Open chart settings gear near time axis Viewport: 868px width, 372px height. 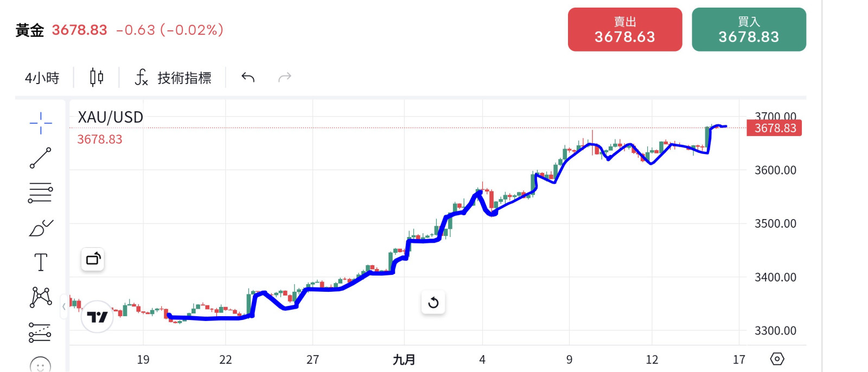click(x=777, y=359)
